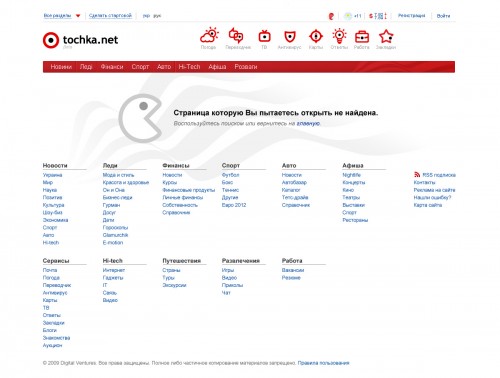Viewport: 500px width, 378px height.
Task: Open Почта under Сервисы
Action: pos(50,270)
